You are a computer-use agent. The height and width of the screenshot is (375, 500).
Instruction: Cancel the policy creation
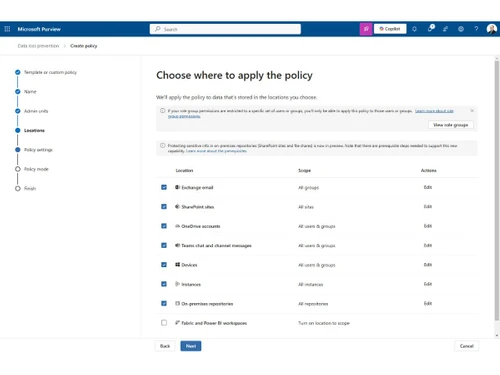pyautogui.click(x=467, y=346)
